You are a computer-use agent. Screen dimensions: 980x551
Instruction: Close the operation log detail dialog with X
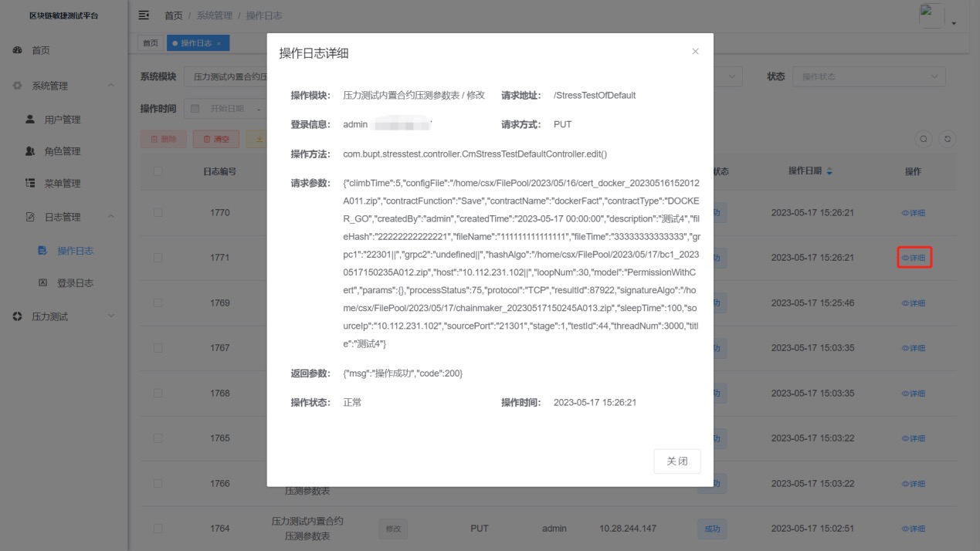pos(695,52)
